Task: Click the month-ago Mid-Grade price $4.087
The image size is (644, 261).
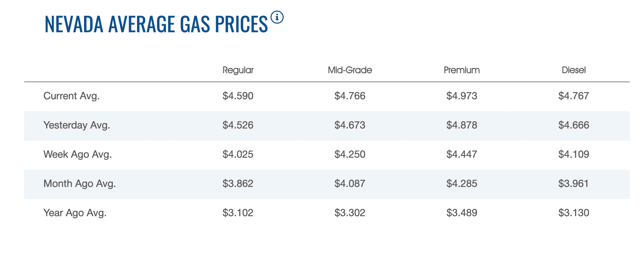Action: coord(350,183)
